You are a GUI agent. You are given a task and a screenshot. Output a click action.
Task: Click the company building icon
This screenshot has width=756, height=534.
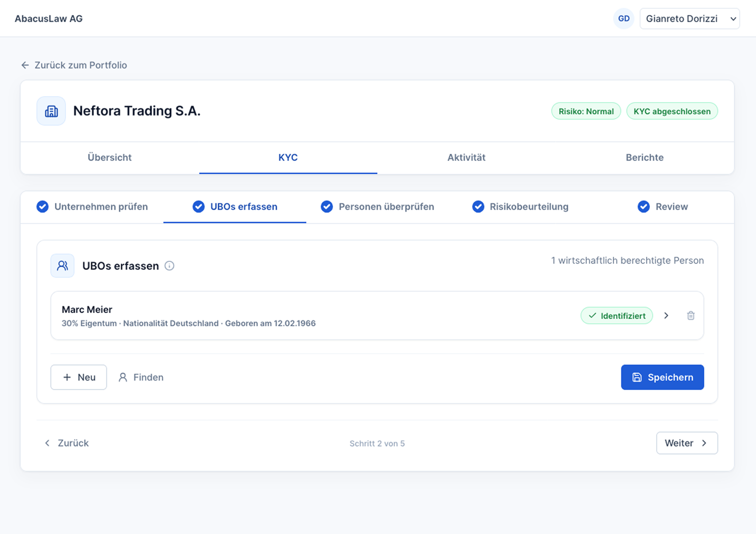(51, 111)
